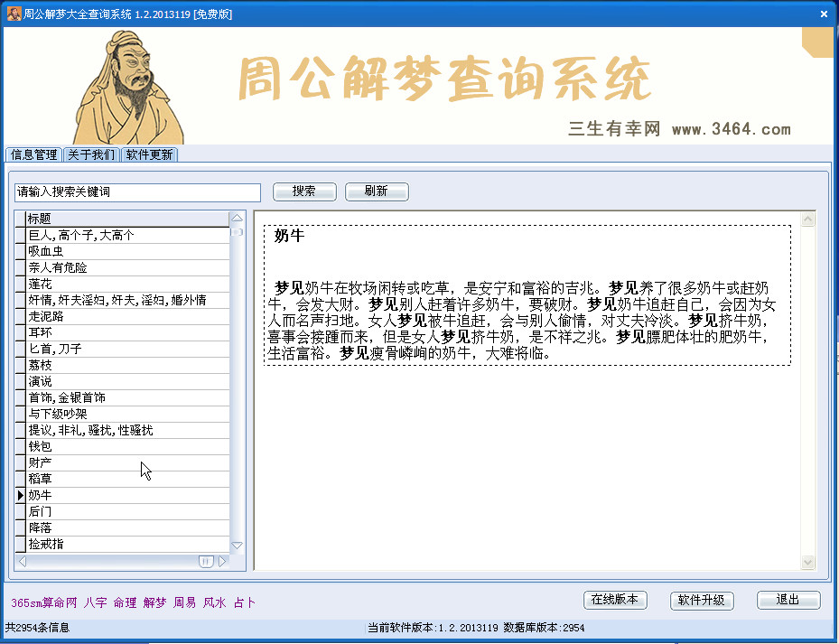Click the list scroll-down arrow
The width and height of the screenshot is (839, 644).
click(237, 545)
